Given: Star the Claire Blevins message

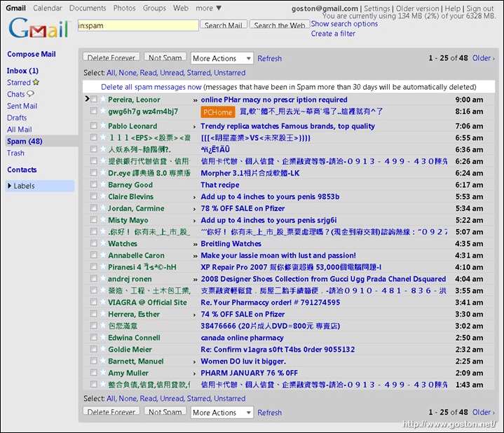Looking at the screenshot, I should coord(103,196).
